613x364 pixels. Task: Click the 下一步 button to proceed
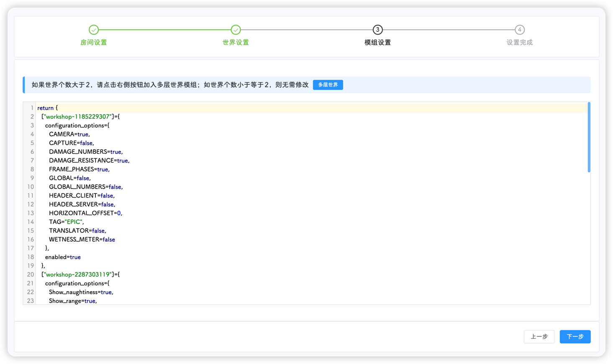click(x=575, y=336)
